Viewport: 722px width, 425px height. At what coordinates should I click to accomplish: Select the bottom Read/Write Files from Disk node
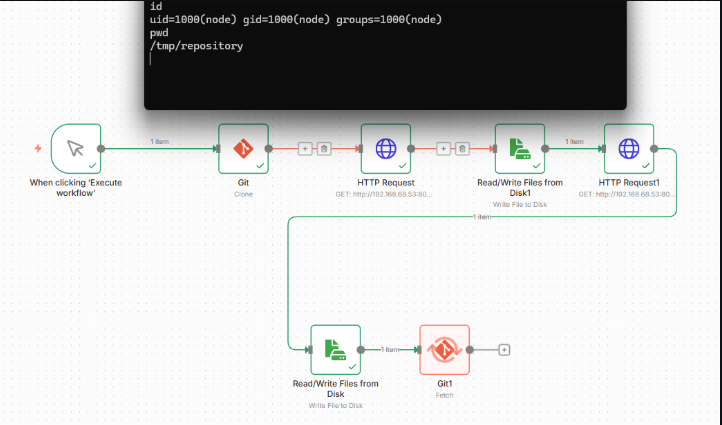pyautogui.click(x=335, y=349)
